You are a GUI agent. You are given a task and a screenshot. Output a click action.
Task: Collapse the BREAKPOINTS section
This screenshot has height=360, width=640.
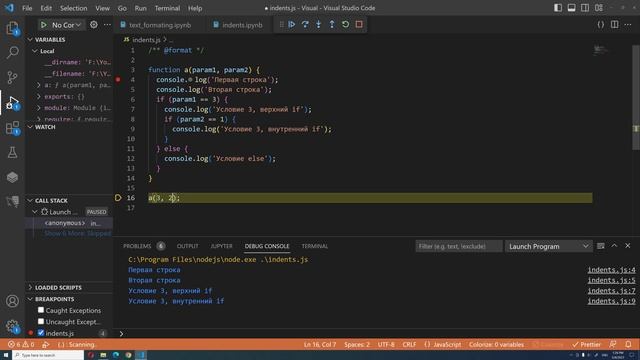click(30, 299)
